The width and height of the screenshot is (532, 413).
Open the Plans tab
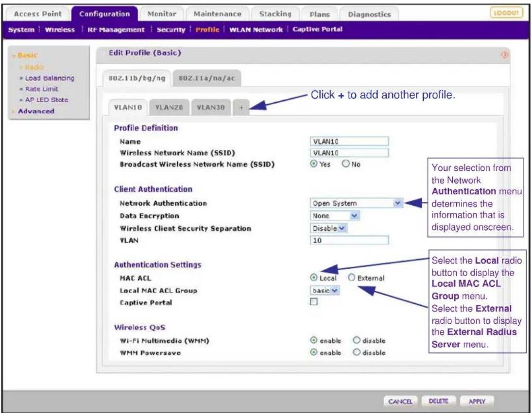pos(320,14)
